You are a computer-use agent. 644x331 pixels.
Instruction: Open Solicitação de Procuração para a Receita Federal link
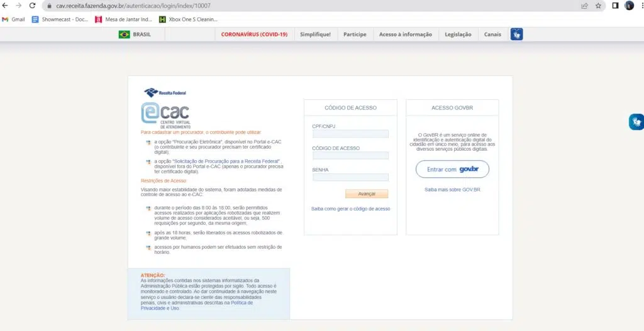point(226,161)
